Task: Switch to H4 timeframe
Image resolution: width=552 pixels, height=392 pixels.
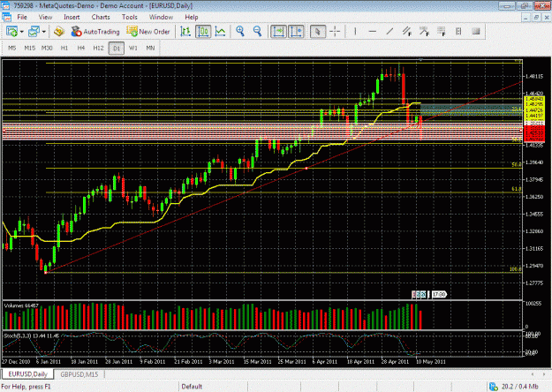Action: tap(81, 48)
